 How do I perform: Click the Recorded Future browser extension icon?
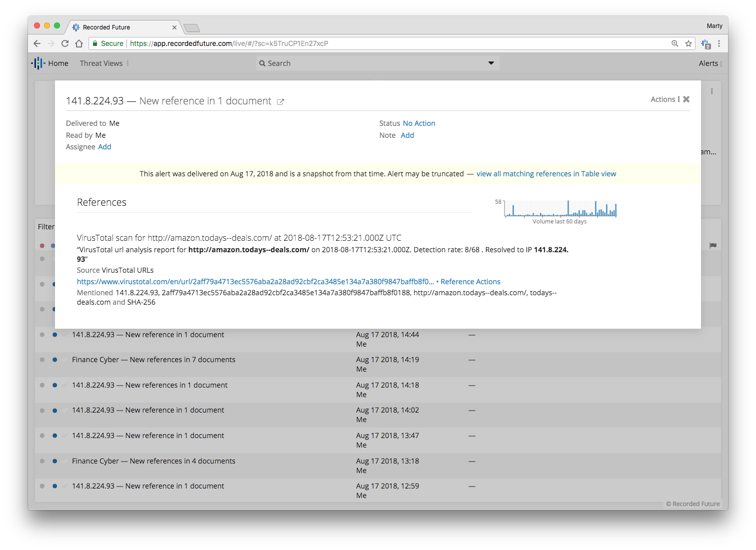[705, 44]
